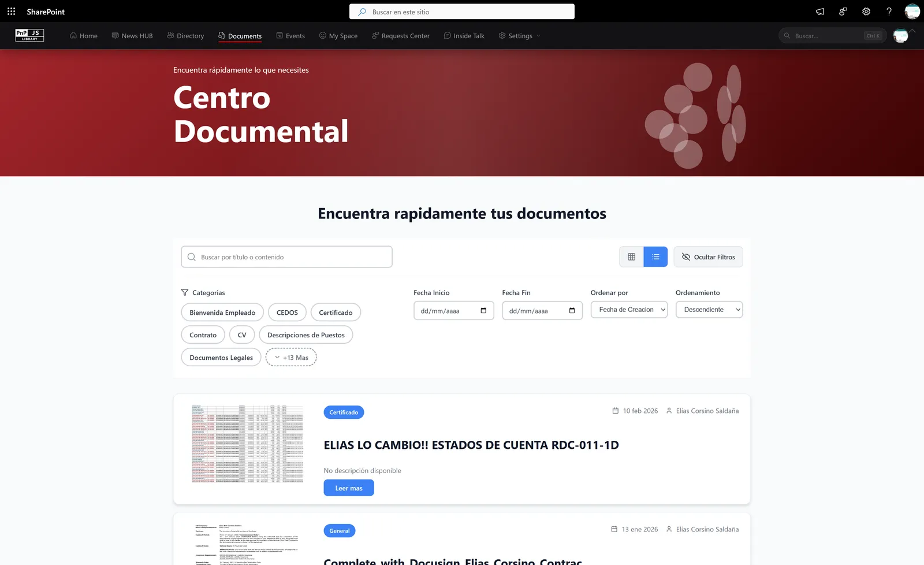Open the Docusign contract document thumbnail
Screen dimensions: 924x565
click(x=247, y=544)
